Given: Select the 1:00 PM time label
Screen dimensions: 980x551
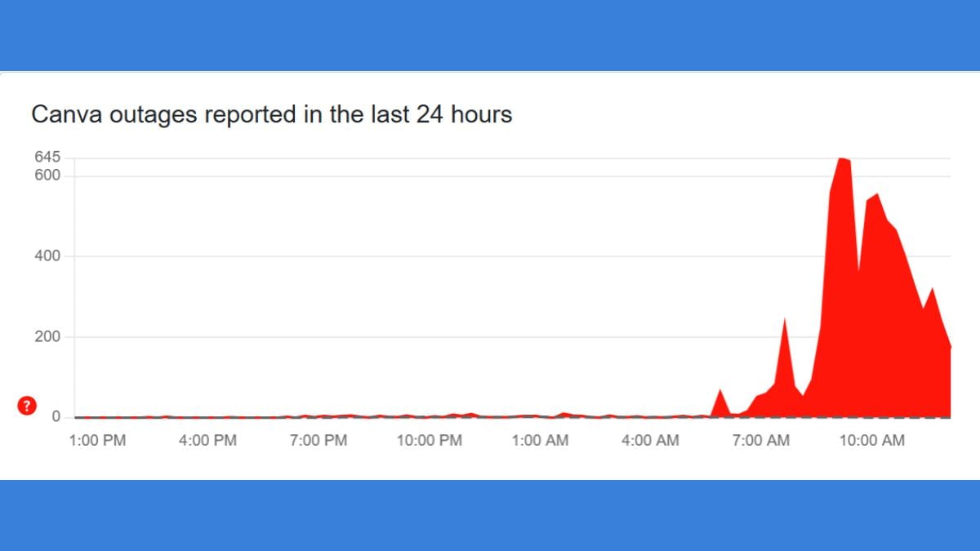Looking at the screenshot, I should (97, 441).
